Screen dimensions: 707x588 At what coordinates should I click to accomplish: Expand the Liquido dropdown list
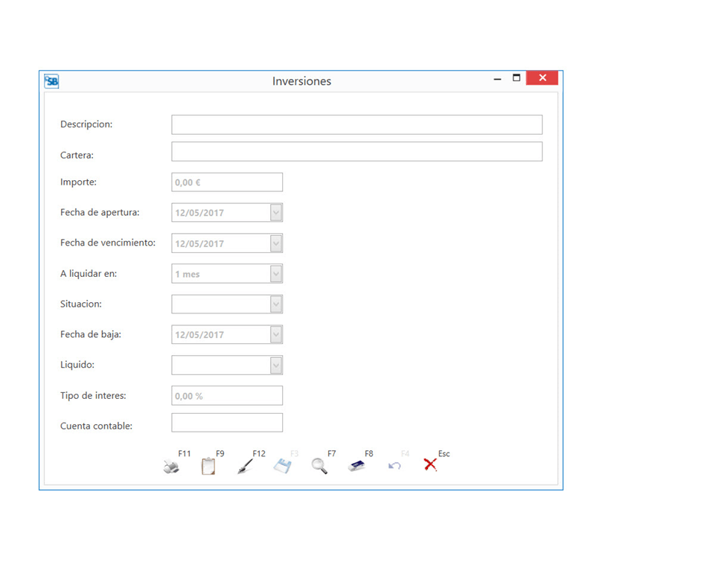point(276,365)
